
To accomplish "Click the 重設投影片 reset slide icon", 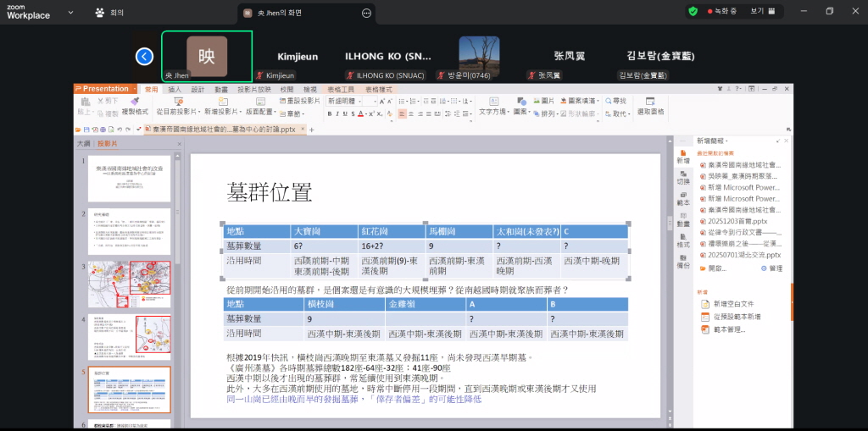I will (299, 101).
